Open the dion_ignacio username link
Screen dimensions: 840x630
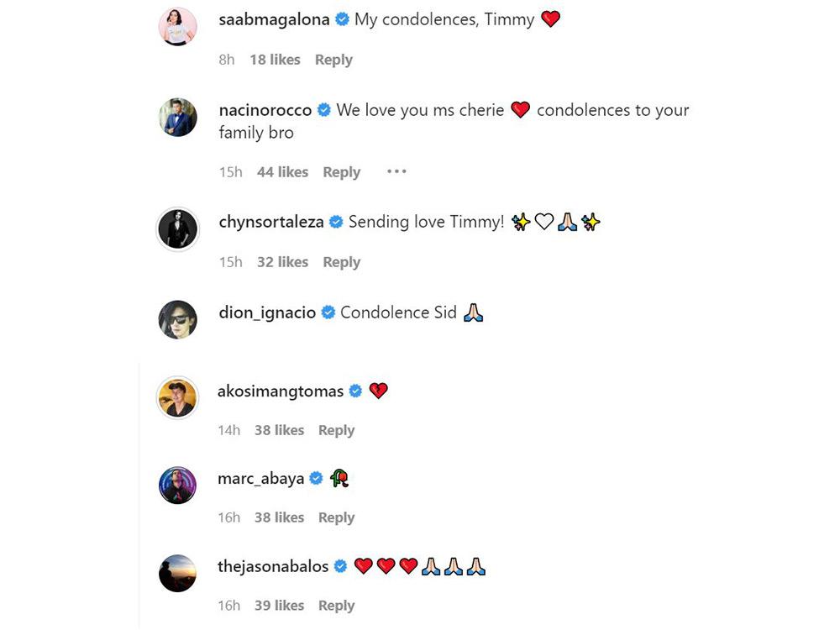point(267,312)
